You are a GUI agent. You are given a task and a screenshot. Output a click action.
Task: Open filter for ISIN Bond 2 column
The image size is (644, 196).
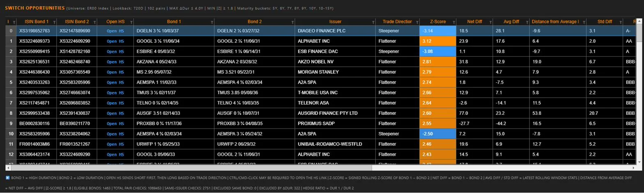coord(94,22)
